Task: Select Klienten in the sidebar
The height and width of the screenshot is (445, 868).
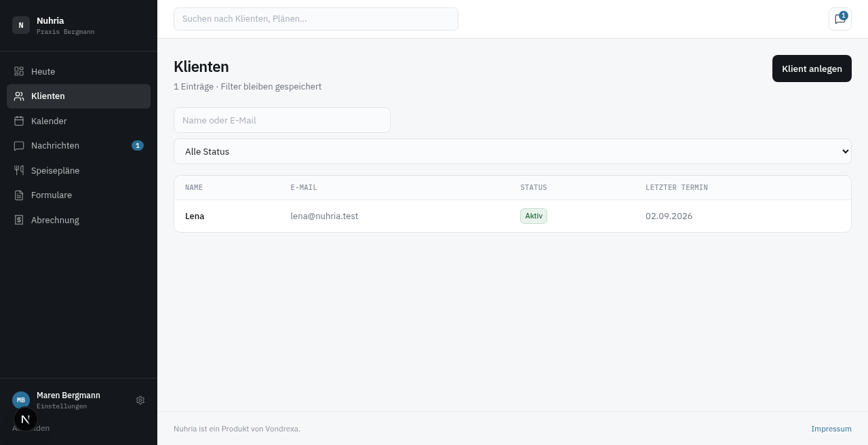Action: click(x=79, y=96)
